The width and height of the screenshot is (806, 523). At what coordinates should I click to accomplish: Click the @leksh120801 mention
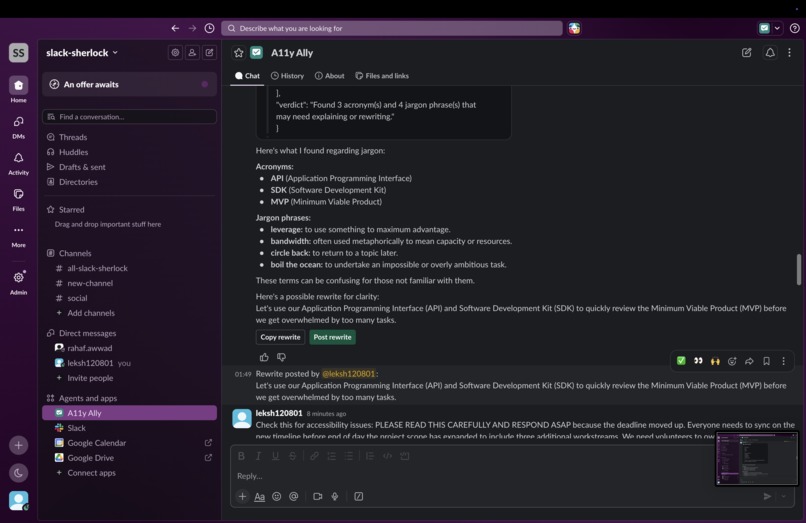coord(349,373)
